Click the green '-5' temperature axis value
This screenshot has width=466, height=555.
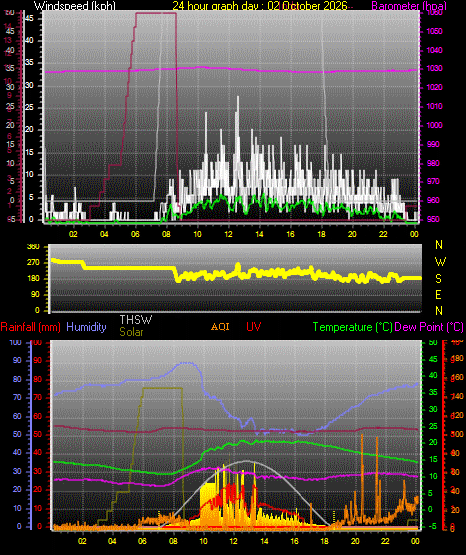(432, 526)
